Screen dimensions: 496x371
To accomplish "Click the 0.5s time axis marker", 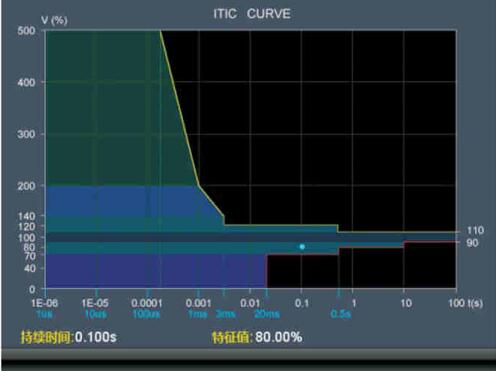I will point(341,314).
